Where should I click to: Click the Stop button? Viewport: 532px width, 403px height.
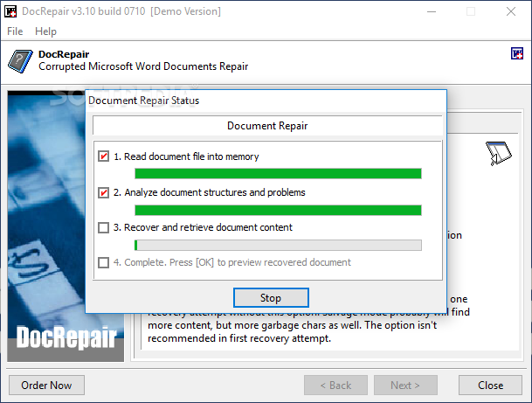(271, 298)
